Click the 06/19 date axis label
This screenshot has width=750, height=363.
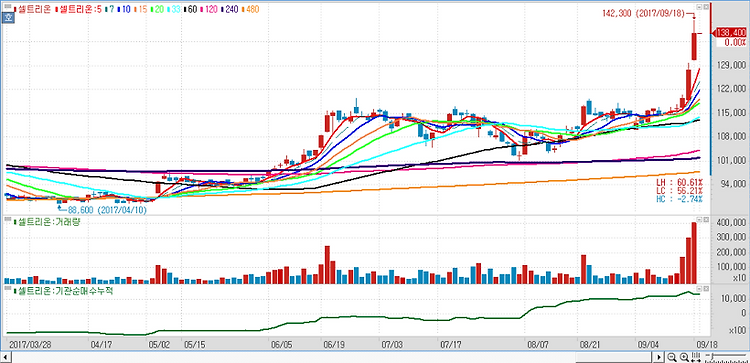point(334,344)
